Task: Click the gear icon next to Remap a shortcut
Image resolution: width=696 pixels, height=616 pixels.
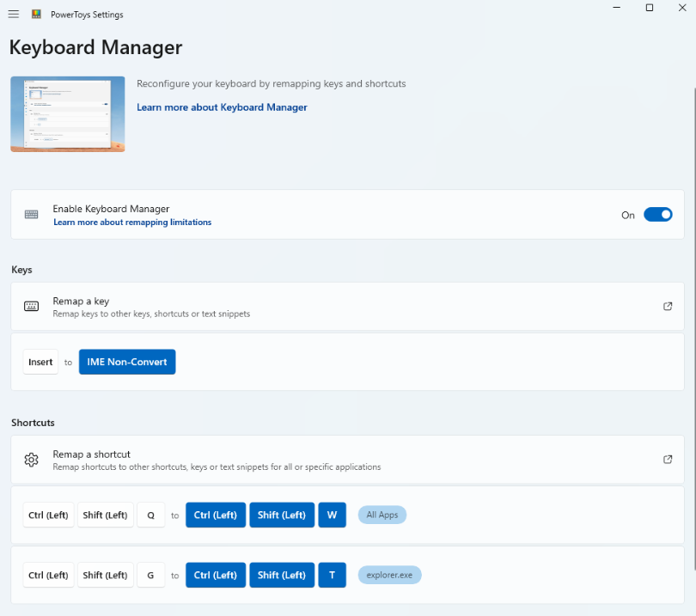Action: pyautogui.click(x=31, y=460)
